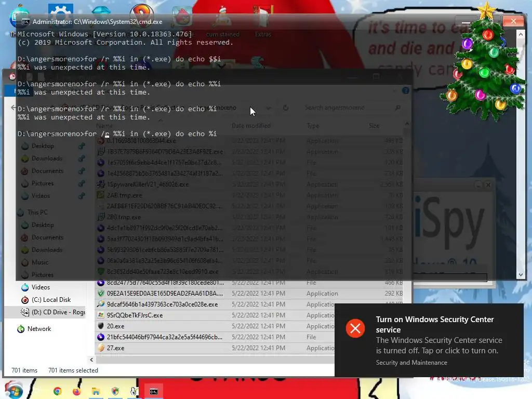Click the red error icon in the notification
Viewport: 532px width, 399px height.
coord(355,328)
